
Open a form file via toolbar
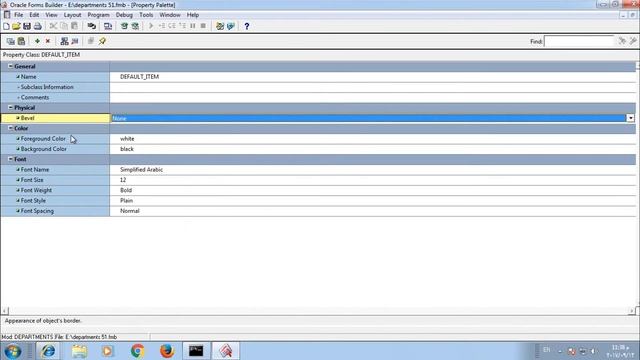pyautogui.click(x=16, y=26)
